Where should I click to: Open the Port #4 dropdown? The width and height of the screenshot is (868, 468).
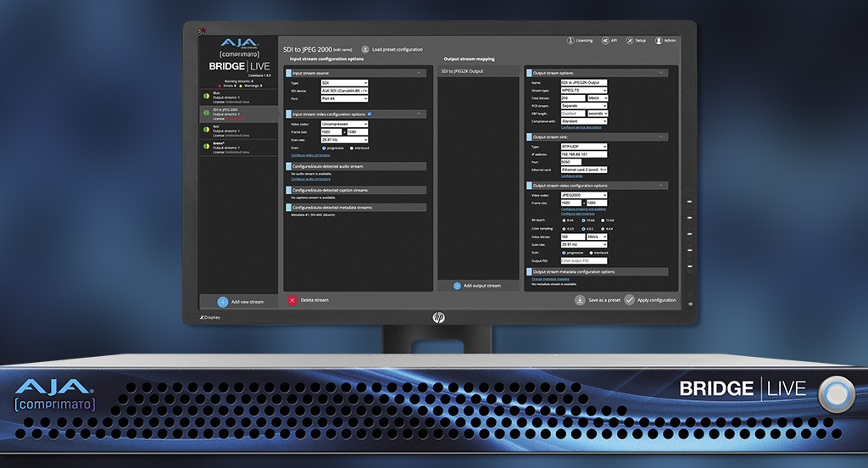[x=344, y=98]
